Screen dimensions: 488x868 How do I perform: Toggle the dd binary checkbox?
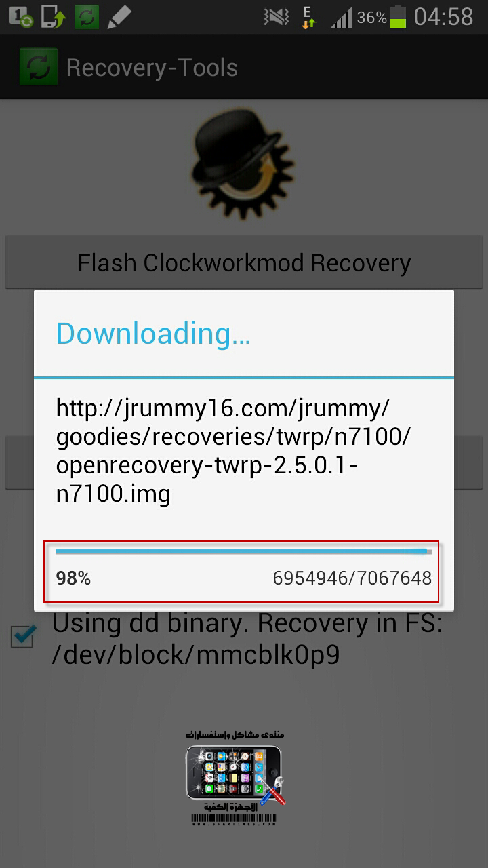[22, 636]
